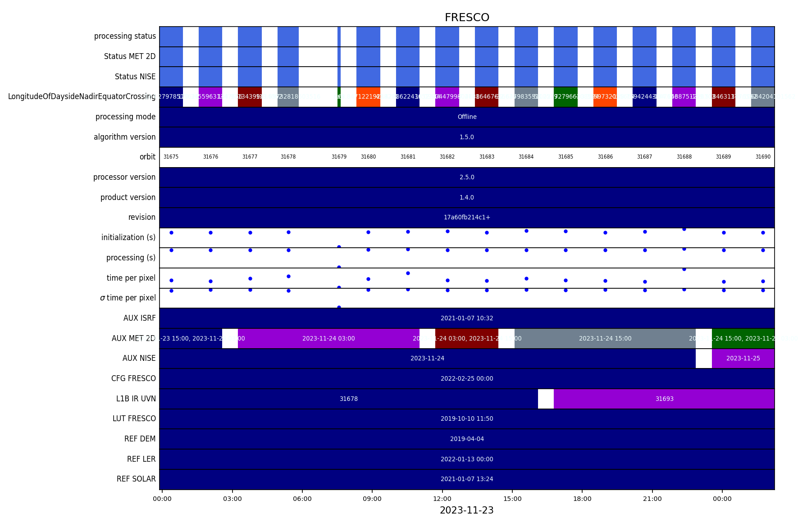798x532 pixels.
Task: Click AUX ISRF value 2021-01-07 10:32
Action: point(467,318)
